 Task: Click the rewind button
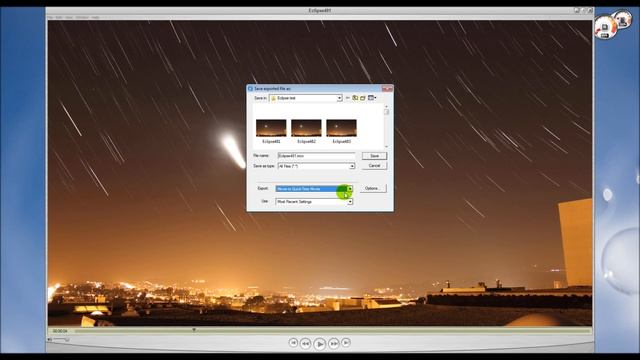click(305, 344)
